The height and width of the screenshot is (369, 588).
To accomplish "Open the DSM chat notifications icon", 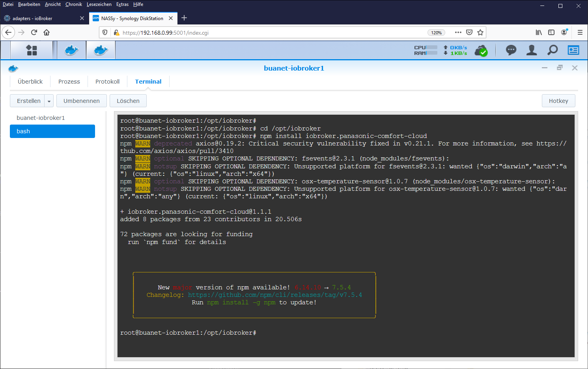I will click(x=511, y=50).
